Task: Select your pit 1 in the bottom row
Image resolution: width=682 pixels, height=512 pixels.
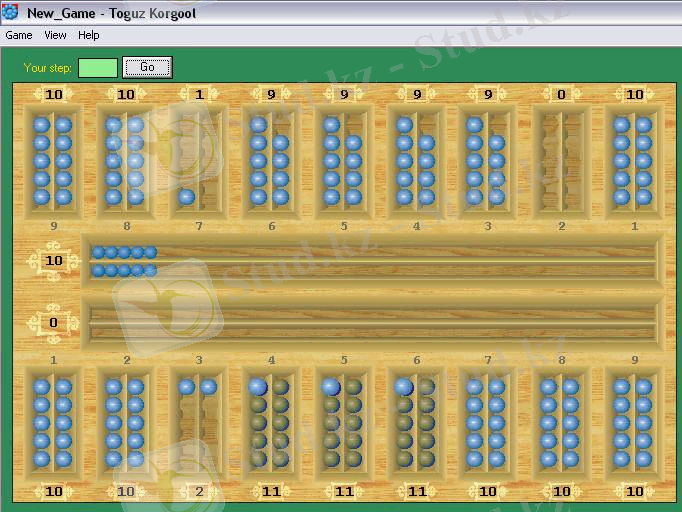Action: coord(53,422)
